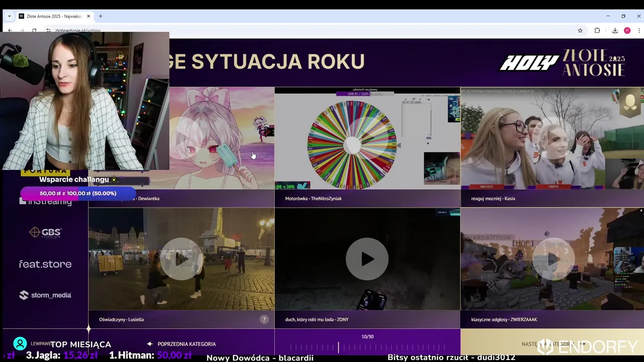The image size is (644, 362).
Task: Open the Chrome three-dot menu
Action: click(x=639, y=30)
